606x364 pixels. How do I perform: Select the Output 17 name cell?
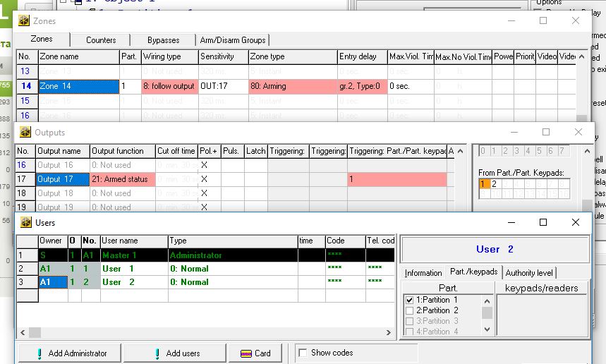point(63,179)
